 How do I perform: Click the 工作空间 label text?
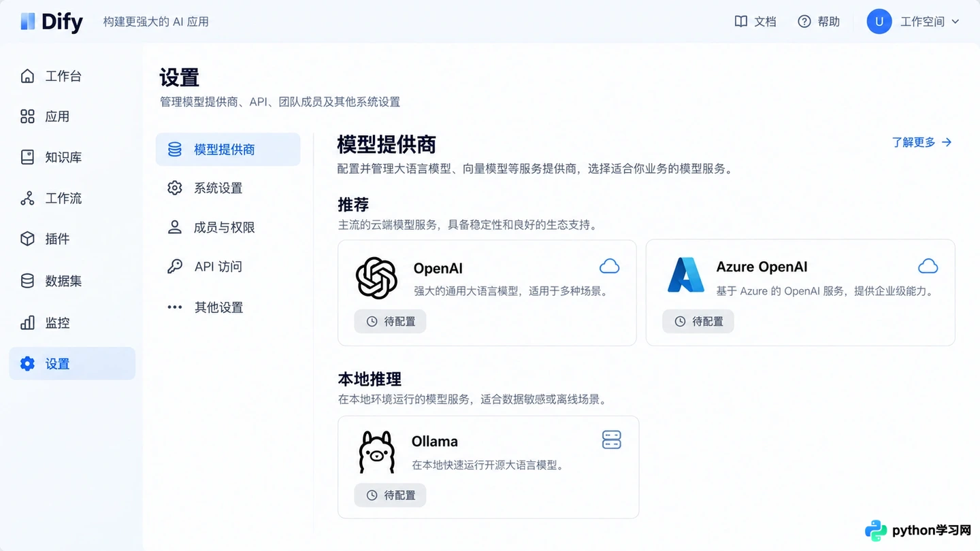[922, 22]
